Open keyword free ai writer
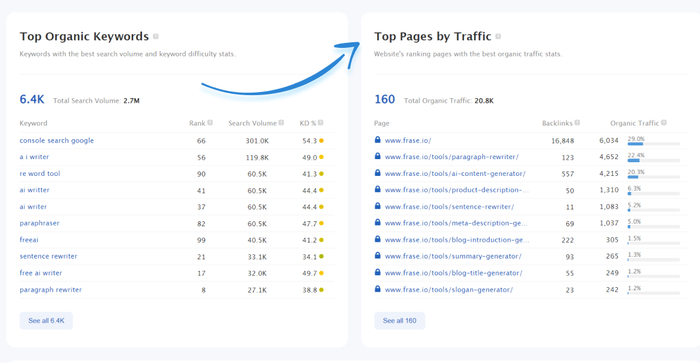 tap(41, 273)
